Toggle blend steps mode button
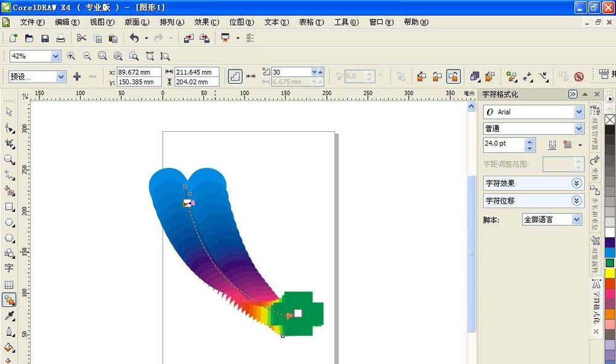 click(235, 76)
